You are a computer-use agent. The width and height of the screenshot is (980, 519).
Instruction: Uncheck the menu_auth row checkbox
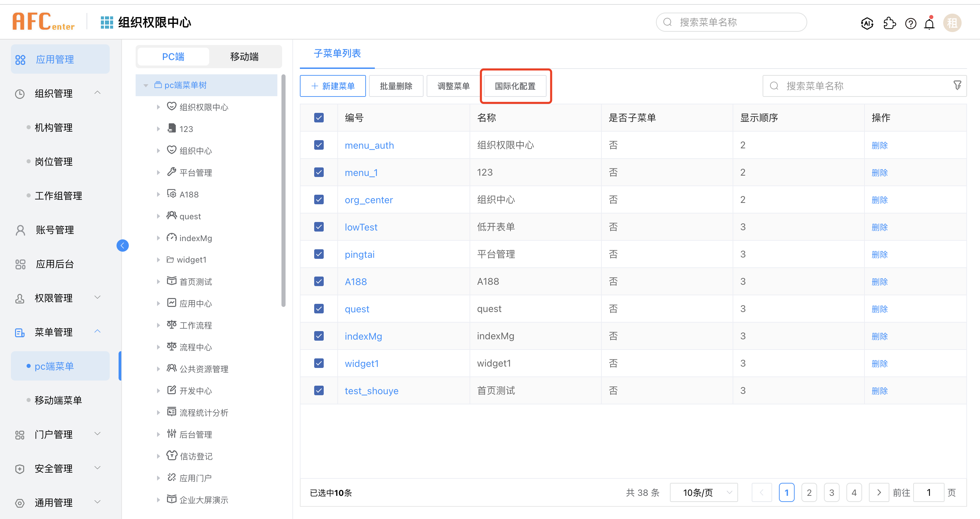tap(319, 145)
